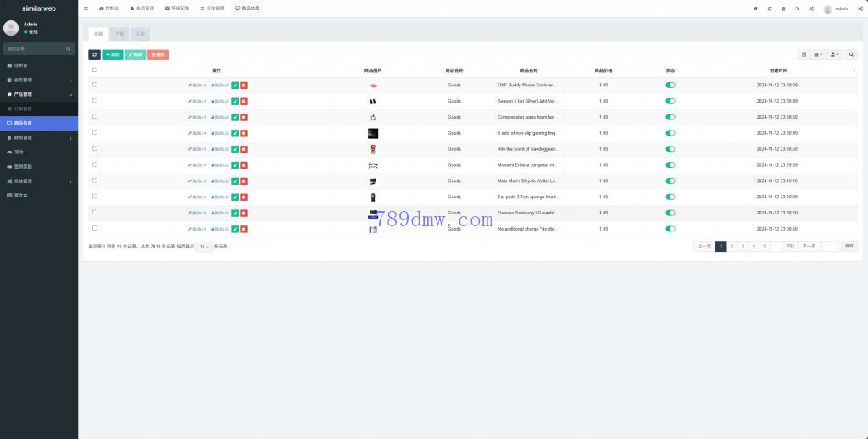Open the columns grid dropdown in the table toolbar
This screenshot has height=439, width=868.
pos(818,54)
